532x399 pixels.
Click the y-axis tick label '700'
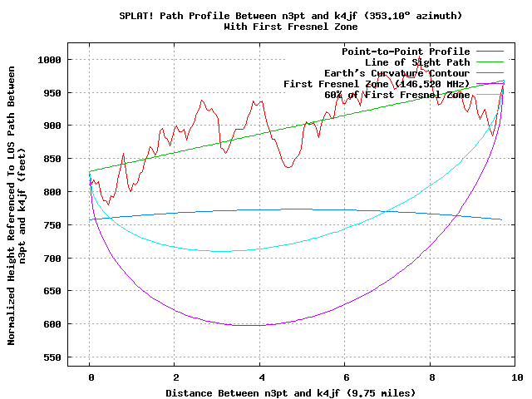52,259
